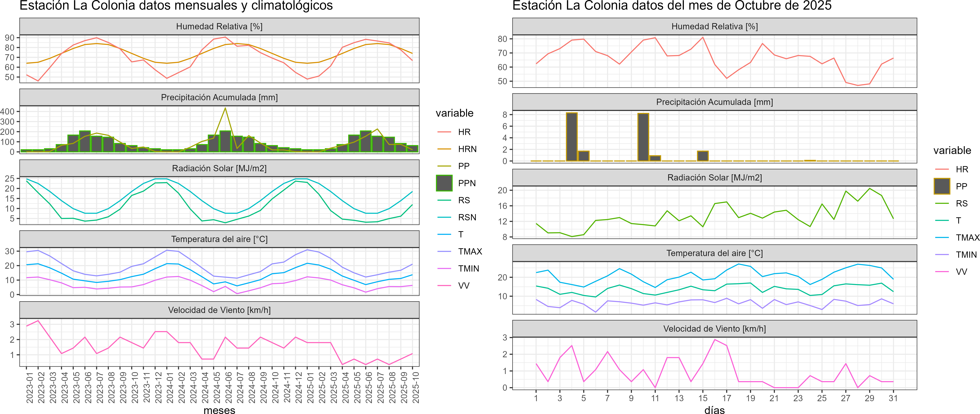This screenshot has width=980, height=414.
Task: Click left Precipitación Acumulada panel header
Action: (x=219, y=97)
